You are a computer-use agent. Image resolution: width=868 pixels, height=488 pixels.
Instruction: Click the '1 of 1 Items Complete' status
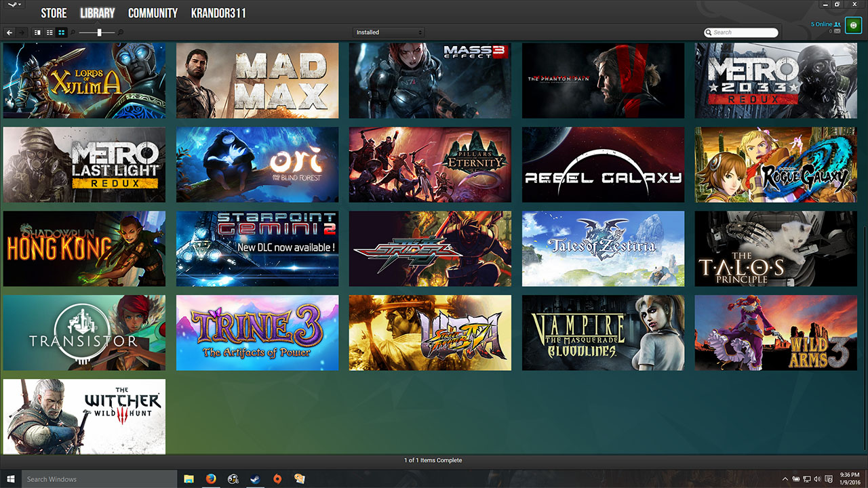tap(433, 460)
